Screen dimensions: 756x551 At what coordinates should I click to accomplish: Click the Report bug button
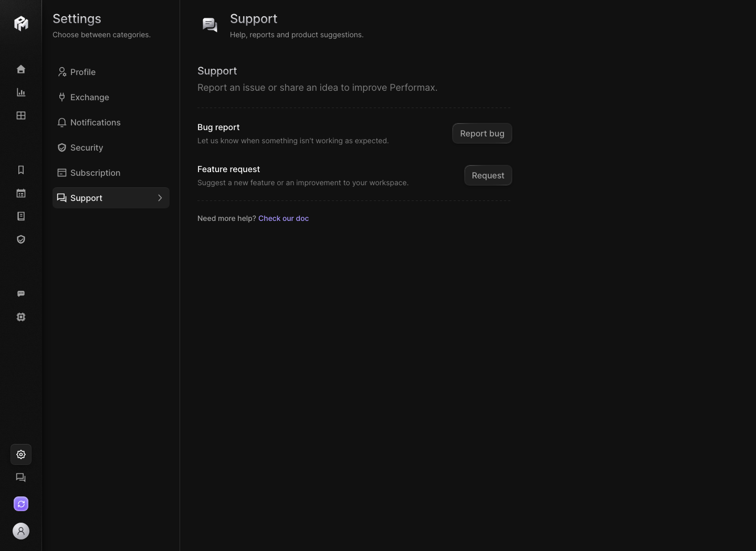(x=482, y=133)
